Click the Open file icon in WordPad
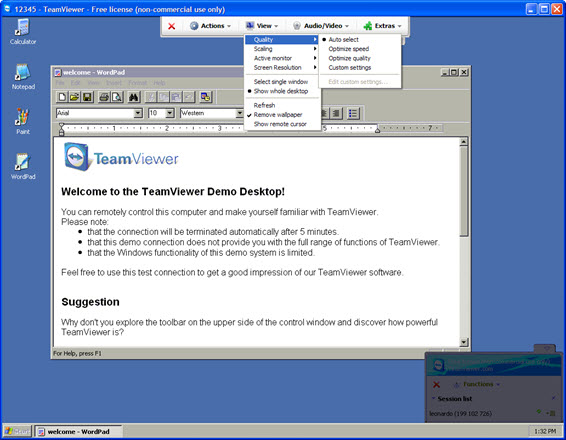This screenshot has height=440, width=566. tap(75, 97)
